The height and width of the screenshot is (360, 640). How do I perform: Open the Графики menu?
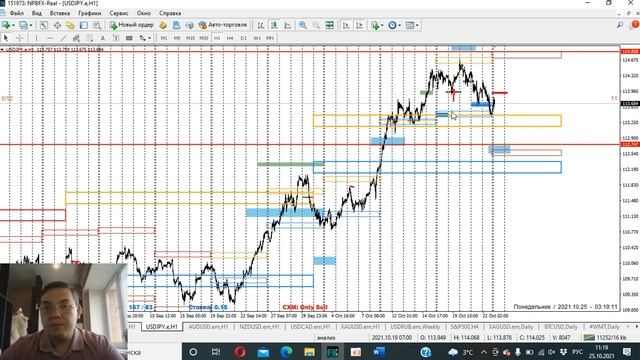point(89,13)
